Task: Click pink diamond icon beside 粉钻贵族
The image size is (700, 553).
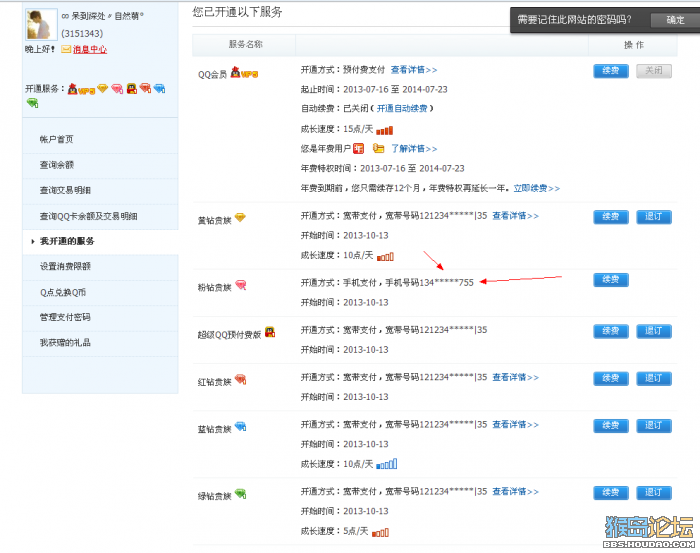Action: (x=241, y=285)
